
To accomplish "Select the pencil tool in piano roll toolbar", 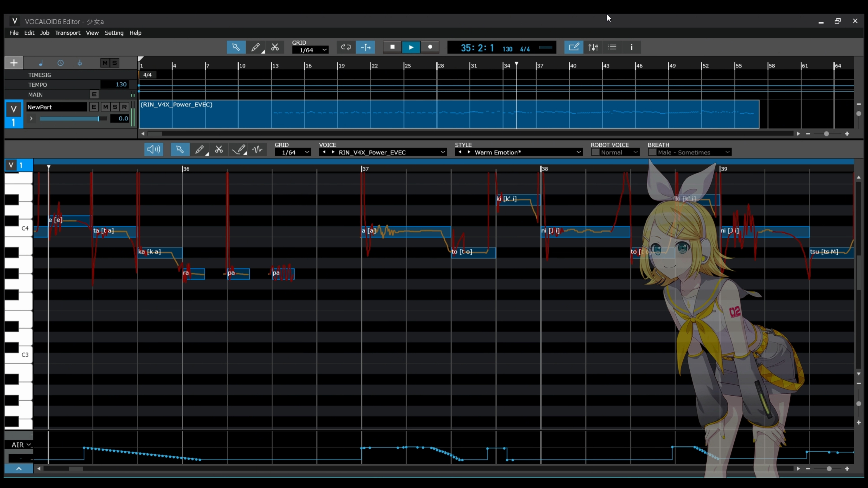I will [x=199, y=149].
